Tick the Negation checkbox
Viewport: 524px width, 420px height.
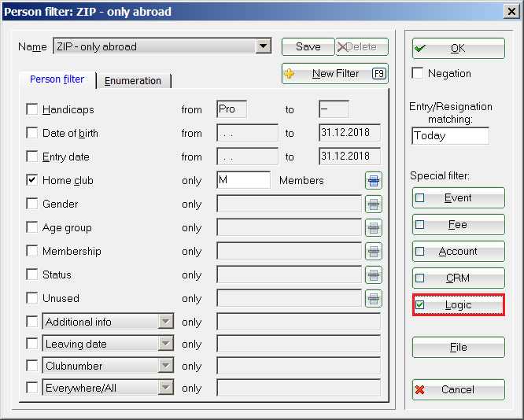tap(419, 73)
